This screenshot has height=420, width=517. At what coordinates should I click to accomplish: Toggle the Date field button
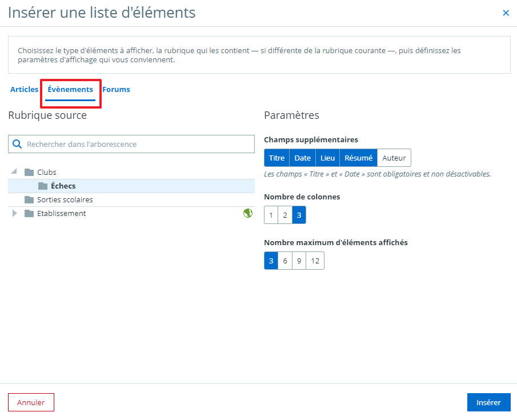[302, 158]
